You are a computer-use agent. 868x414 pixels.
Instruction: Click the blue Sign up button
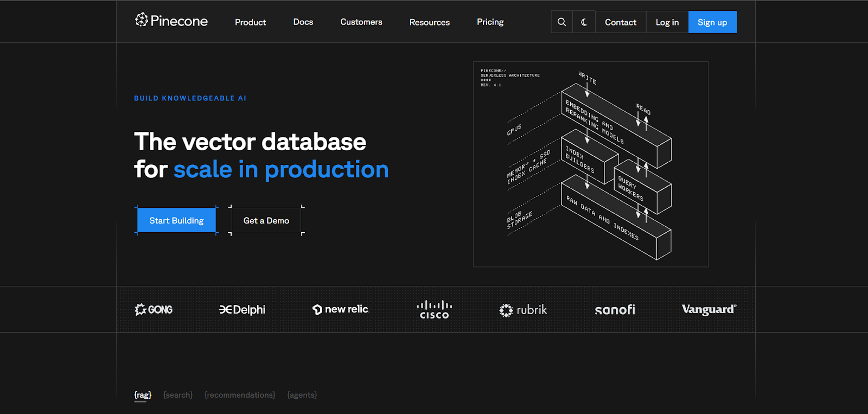(712, 22)
